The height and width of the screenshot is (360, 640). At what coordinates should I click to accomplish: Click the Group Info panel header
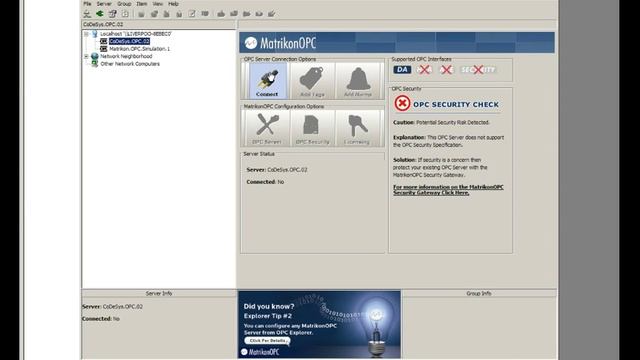click(479, 293)
